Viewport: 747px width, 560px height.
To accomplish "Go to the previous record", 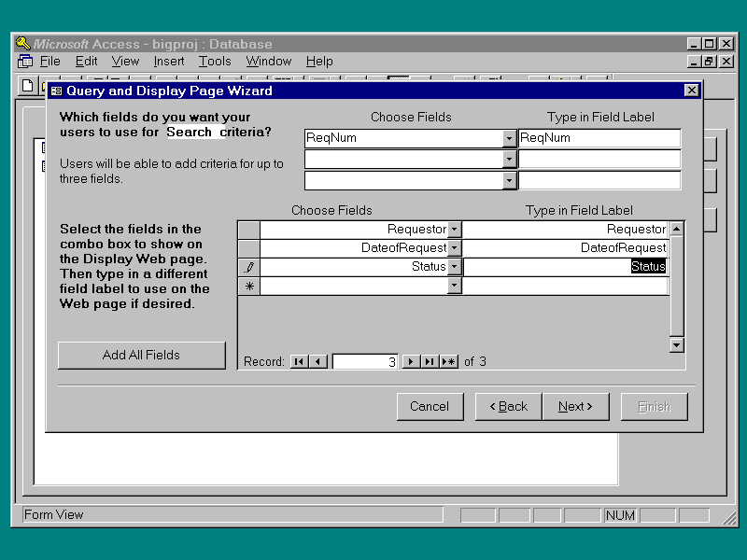I will click(318, 361).
